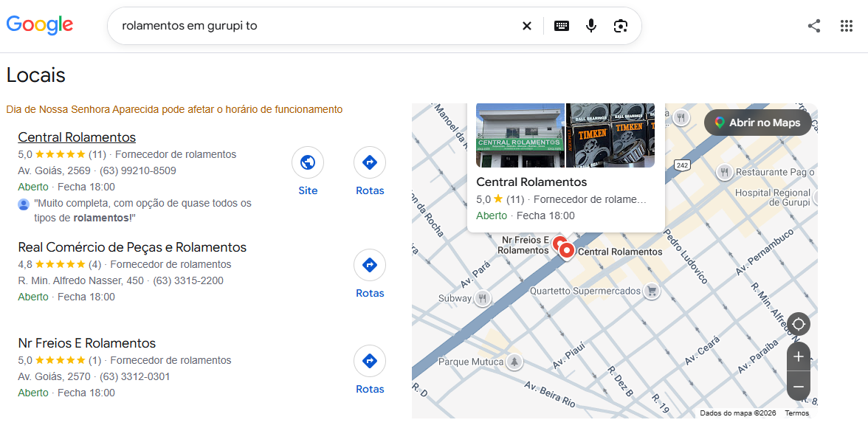Click the Parque Mutuca tree marker
Image resolution: width=868 pixels, height=431 pixels.
[515, 362]
